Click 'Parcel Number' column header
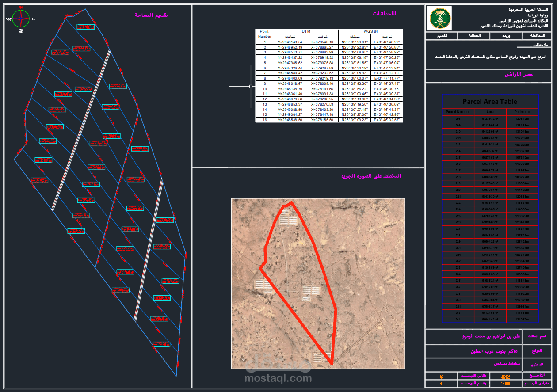 [458, 112]
